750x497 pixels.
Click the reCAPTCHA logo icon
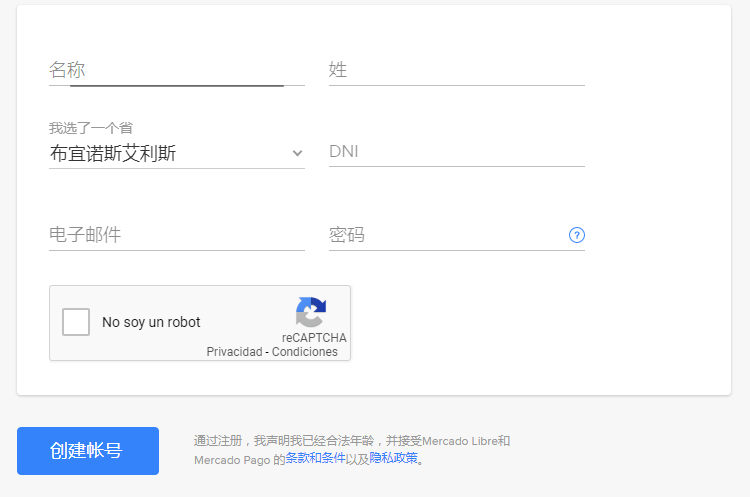(x=311, y=313)
